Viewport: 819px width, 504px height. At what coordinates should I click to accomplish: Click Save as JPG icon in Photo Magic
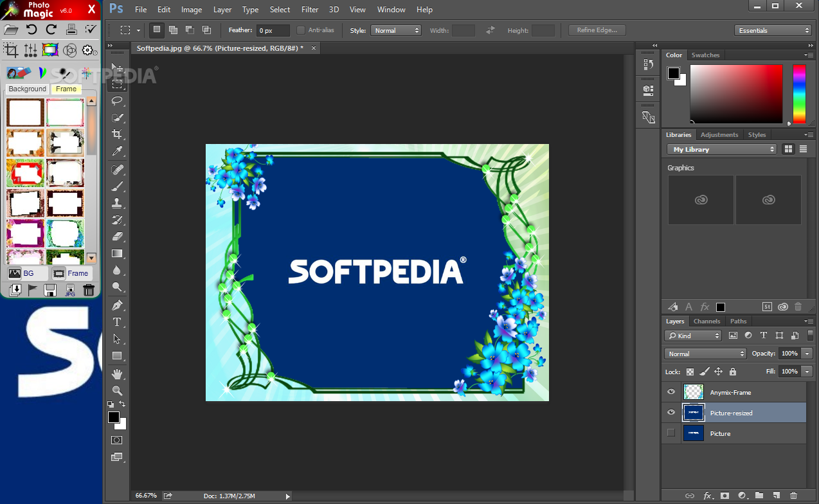coord(70,291)
